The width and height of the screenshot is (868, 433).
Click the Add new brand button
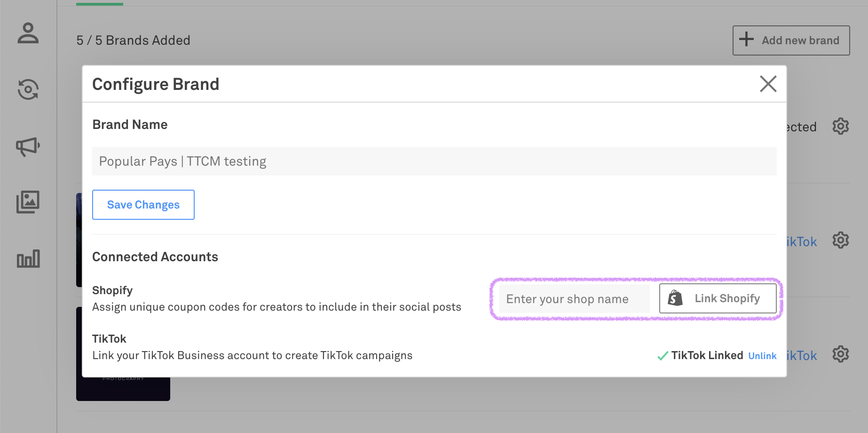791,40
